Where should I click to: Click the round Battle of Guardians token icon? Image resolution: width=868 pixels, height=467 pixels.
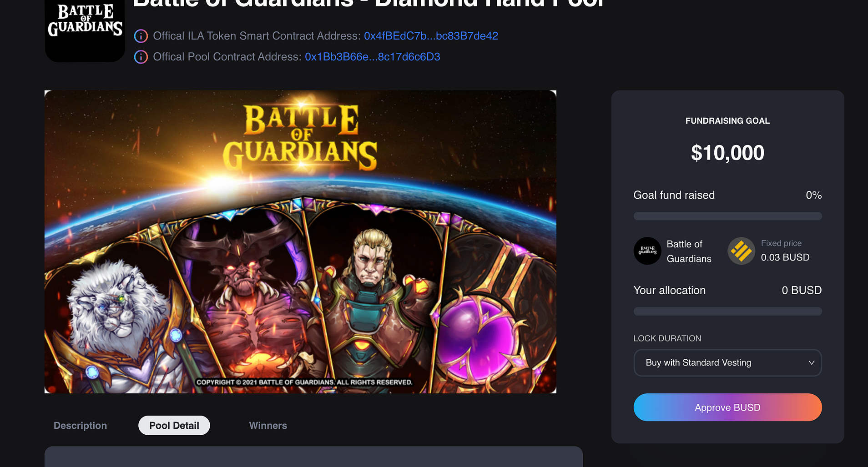tap(647, 251)
